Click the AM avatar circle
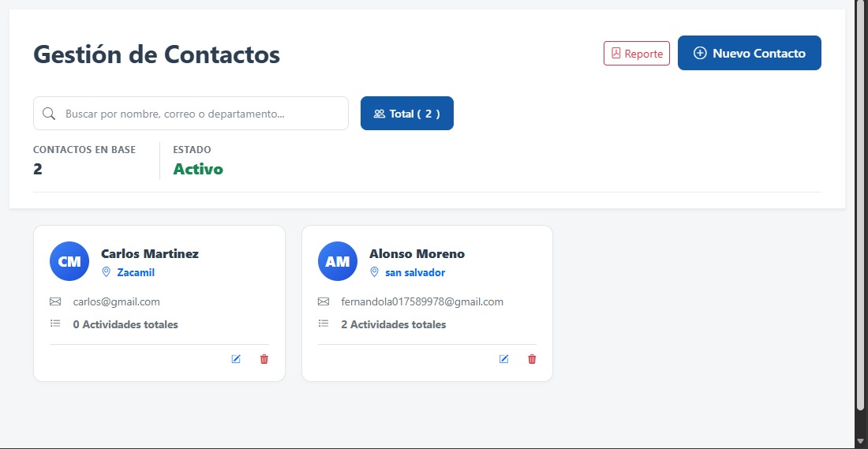The height and width of the screenshot is (449, 868). coord(338,261)
